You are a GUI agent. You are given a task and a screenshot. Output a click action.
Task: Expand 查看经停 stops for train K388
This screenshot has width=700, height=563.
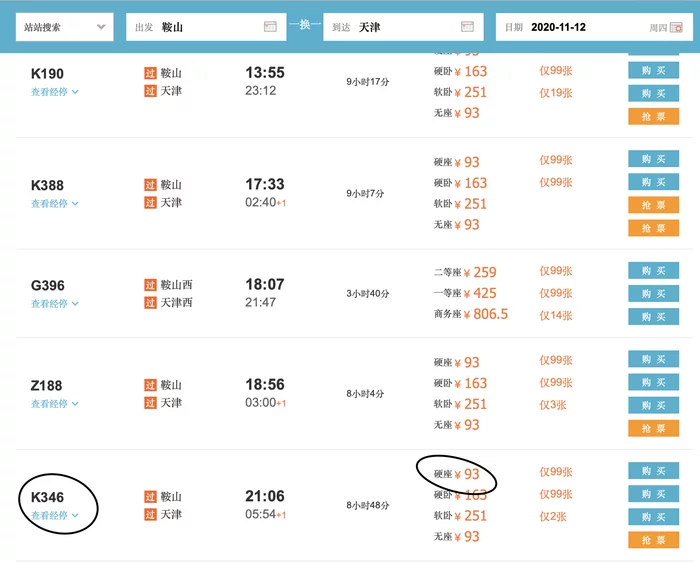click(54, 204)
